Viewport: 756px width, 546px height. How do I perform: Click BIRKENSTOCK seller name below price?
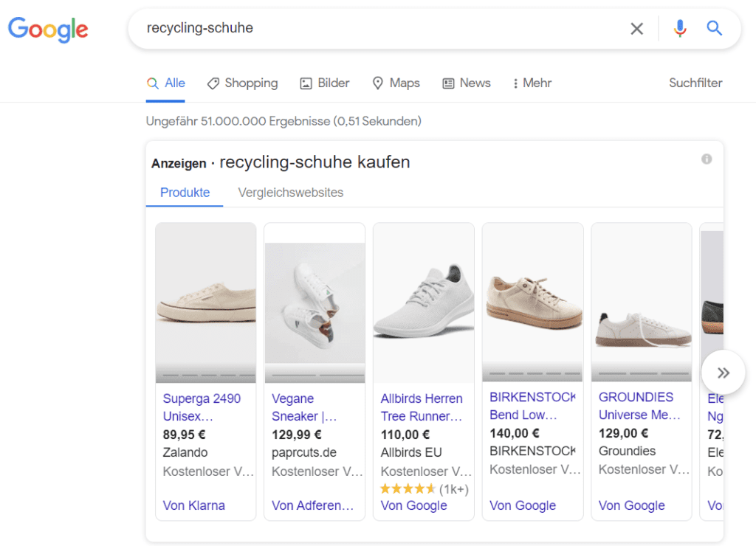coord(532,451)
